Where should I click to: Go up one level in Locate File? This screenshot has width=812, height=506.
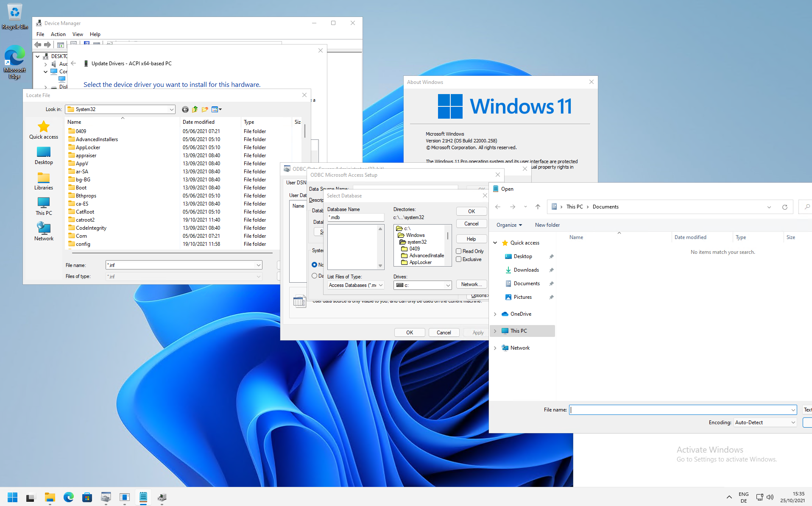coord(195,109)
